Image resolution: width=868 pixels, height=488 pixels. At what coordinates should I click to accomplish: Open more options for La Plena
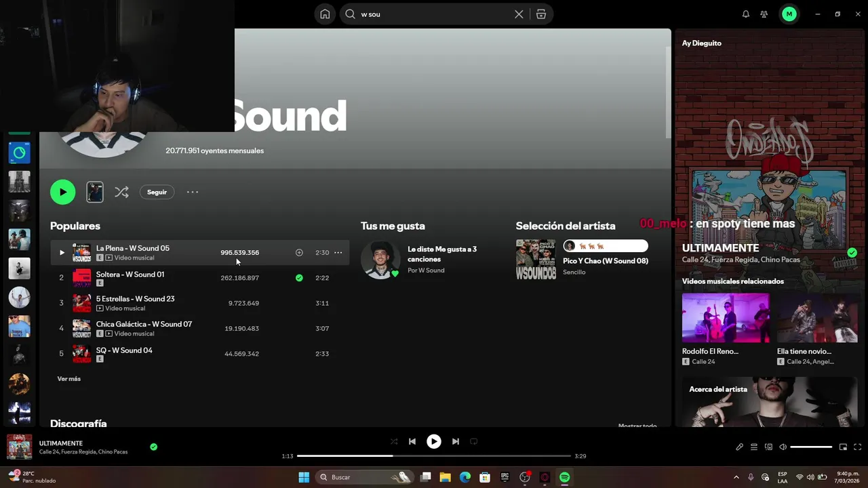pyautogui.click(x=338, y=253)
